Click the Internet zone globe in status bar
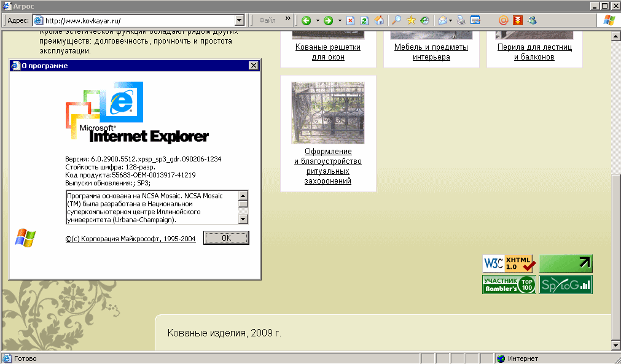Viewport: 621px width, 364px height. pyautogui.click(x=501, y=358)
